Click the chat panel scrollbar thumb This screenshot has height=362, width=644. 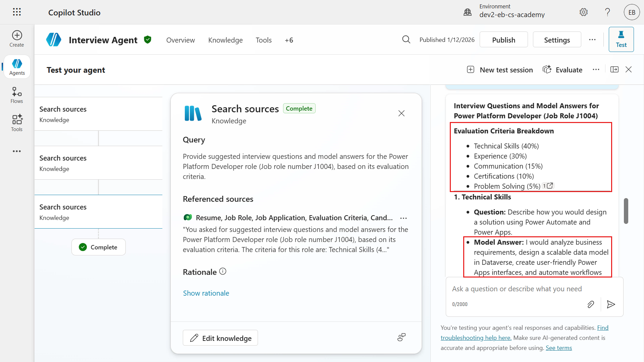[626, 211]
